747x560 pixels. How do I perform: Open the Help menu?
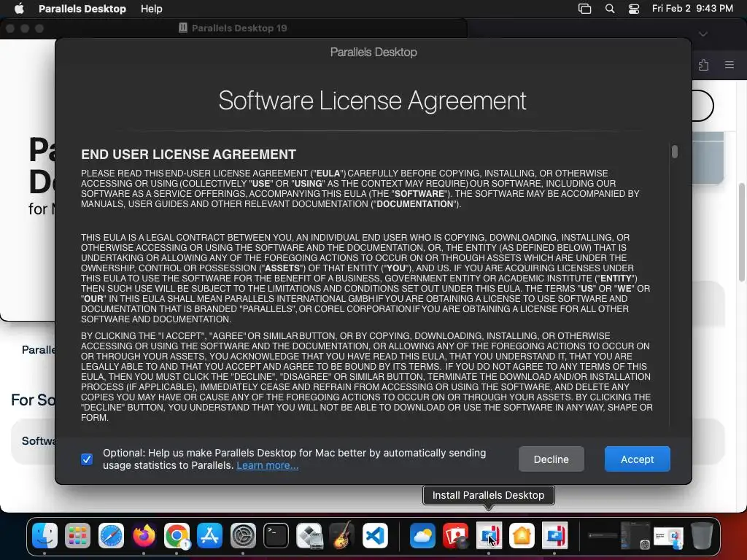coord(152,9)
